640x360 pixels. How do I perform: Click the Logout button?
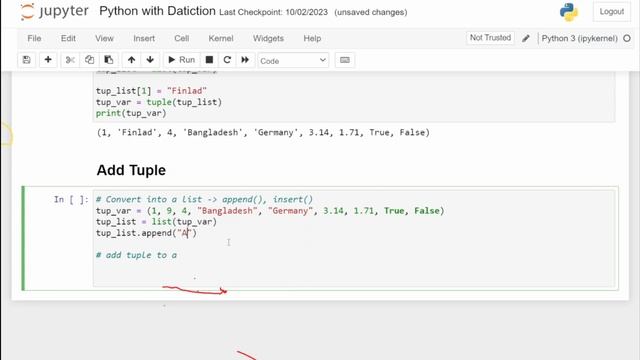point(611,11)
